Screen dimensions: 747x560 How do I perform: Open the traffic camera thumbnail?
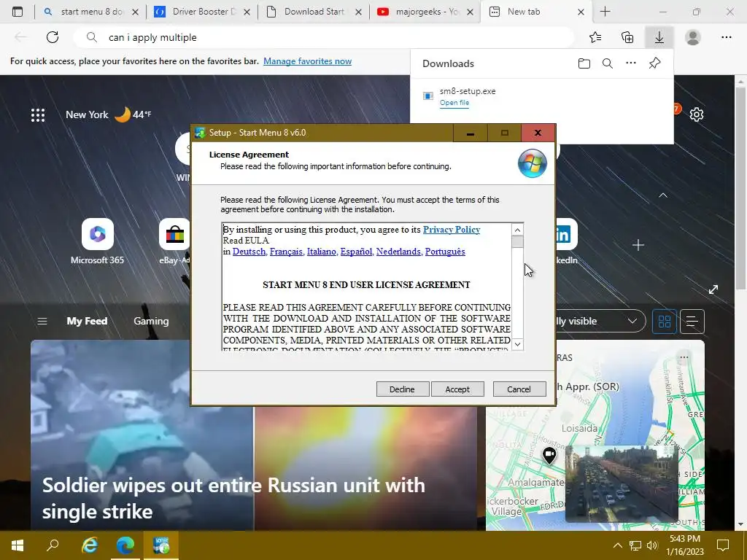tap(622, 483)
